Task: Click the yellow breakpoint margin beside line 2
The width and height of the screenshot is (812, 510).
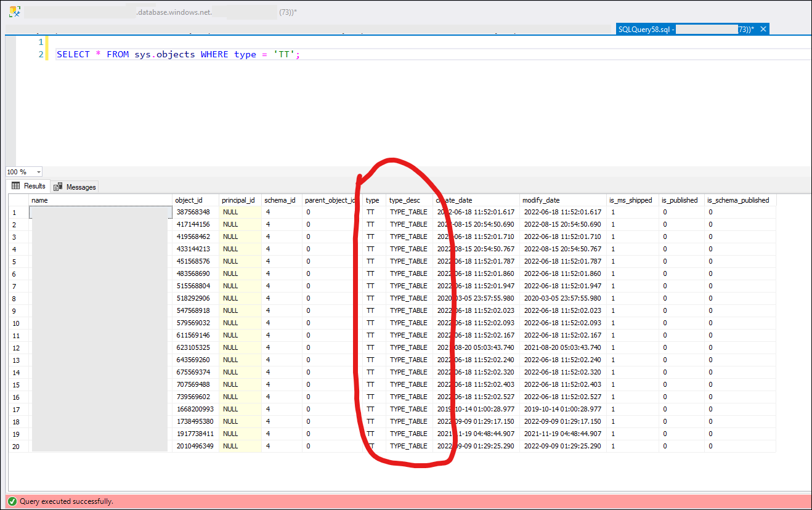Action: 48,54
